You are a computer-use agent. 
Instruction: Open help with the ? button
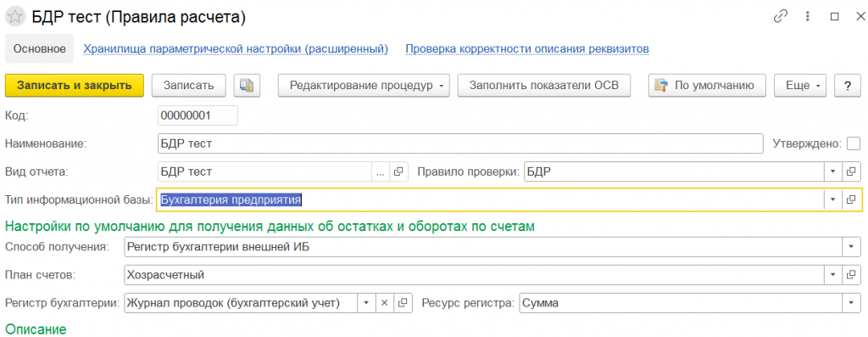point(847,86)
